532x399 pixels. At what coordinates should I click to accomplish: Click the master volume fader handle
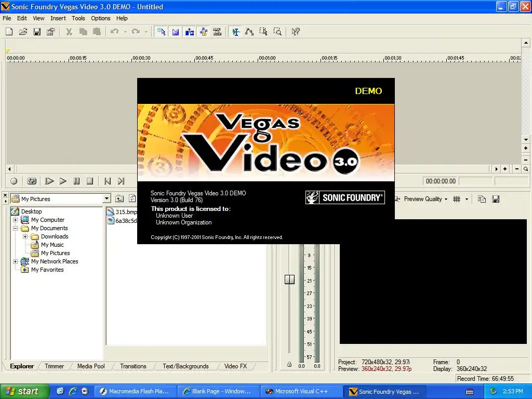pos(289,280)
